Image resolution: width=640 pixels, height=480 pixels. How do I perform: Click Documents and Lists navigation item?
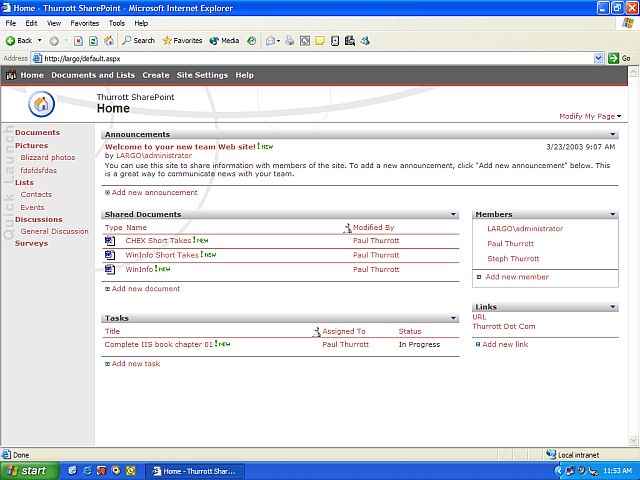pyautogui.click(x=93, y=75)
